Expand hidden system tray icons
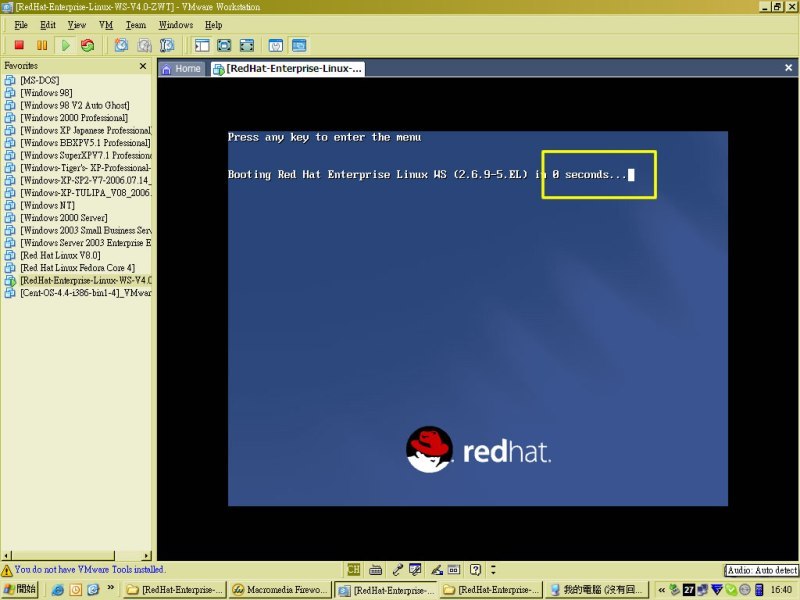800x600 pixels. [661, 590]
